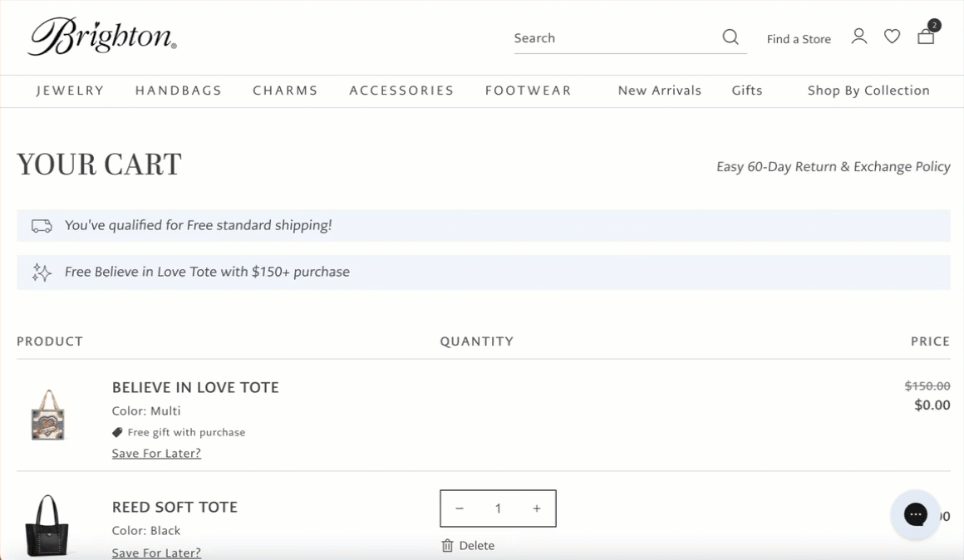Click the PRICE column header
This screenshot has height=560, width=964.
pos(930,341)
